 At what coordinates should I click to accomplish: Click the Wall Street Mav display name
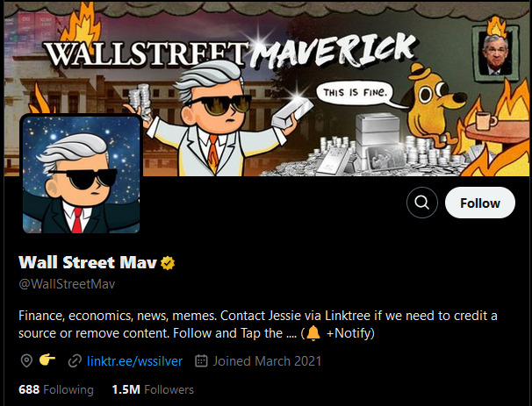coord(88,263)
